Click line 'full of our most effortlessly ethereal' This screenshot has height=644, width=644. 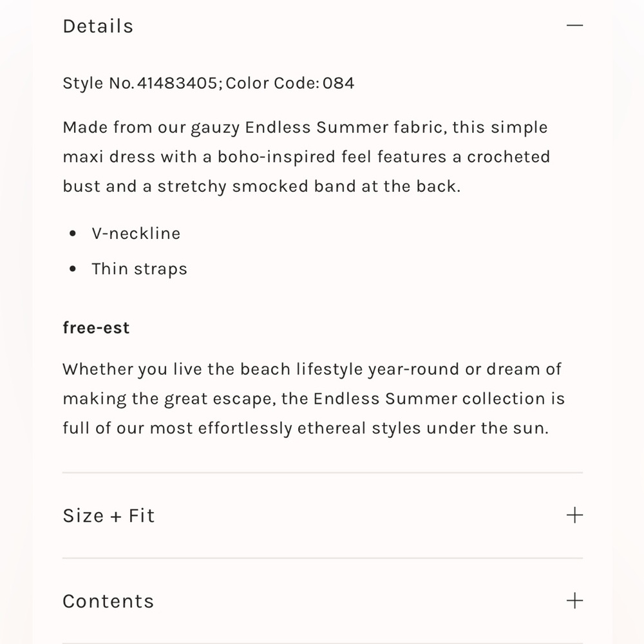305,428
